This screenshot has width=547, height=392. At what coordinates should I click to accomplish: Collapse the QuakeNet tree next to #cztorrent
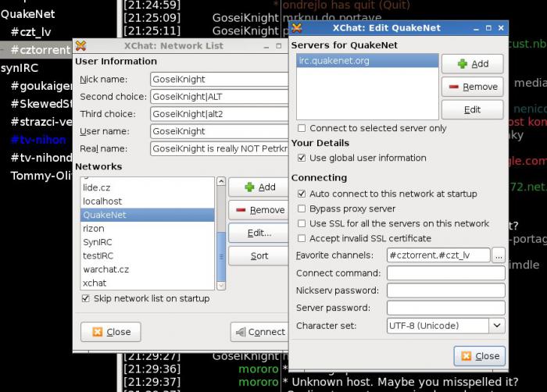[x=2, y=50]
